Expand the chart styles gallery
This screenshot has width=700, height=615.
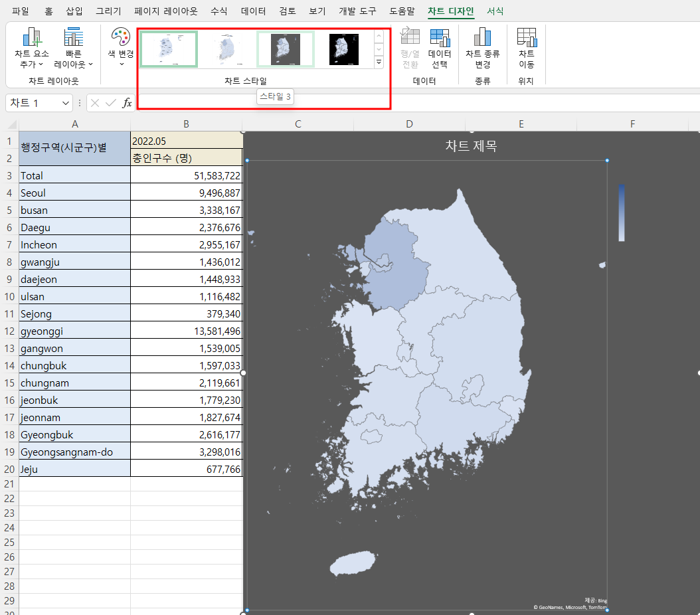[379, 62]
